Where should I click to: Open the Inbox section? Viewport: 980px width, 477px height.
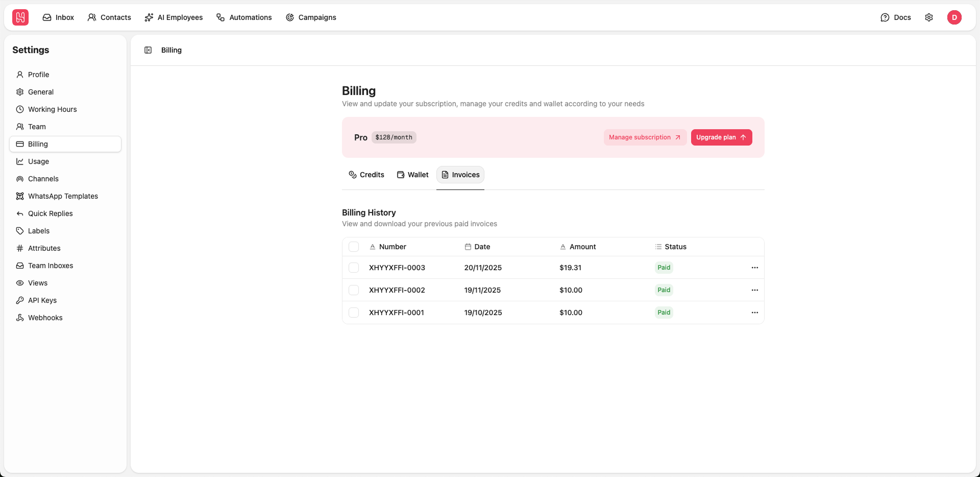(58, 17)
